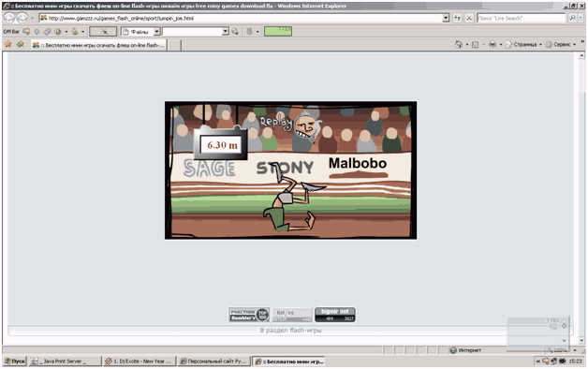Click inside the Live Search input field

(521, 18)
